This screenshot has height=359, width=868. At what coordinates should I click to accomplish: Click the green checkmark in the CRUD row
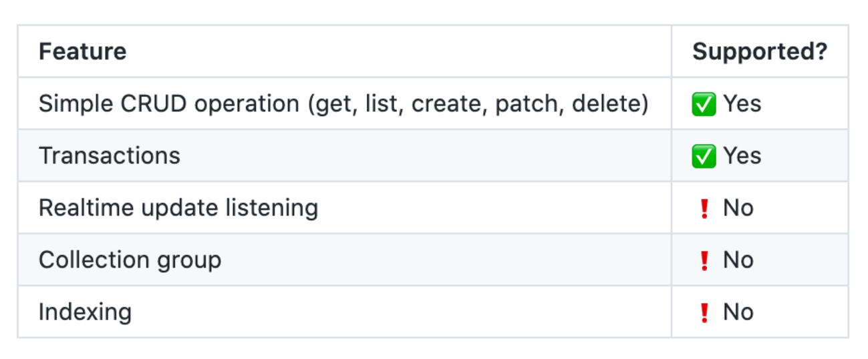pos(704,104)
